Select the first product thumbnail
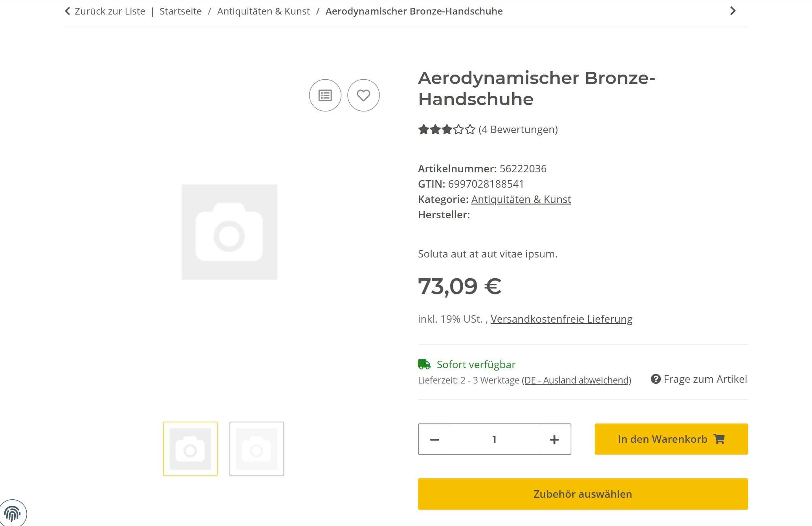The image size is (812, 526). click(x=191, y=449)
